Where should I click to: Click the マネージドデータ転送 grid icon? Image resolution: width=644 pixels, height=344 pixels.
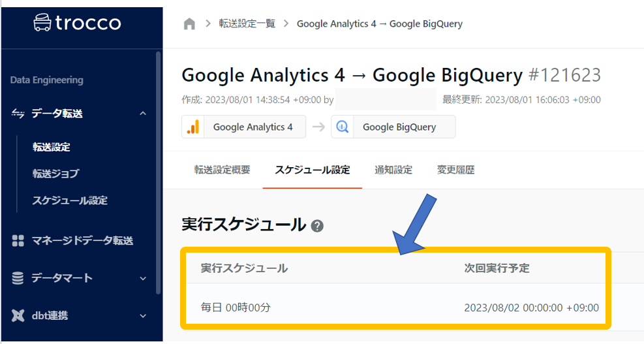(x=18, y=241)
